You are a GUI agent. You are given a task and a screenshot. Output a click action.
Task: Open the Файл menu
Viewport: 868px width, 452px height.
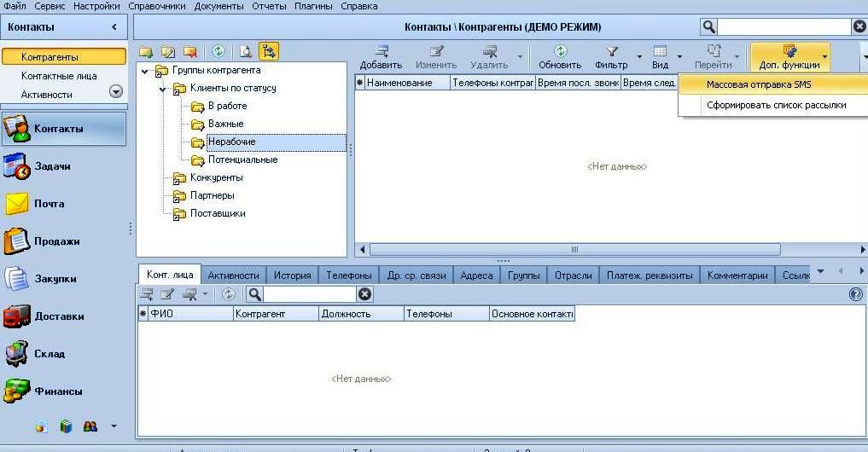pos(15,6)
